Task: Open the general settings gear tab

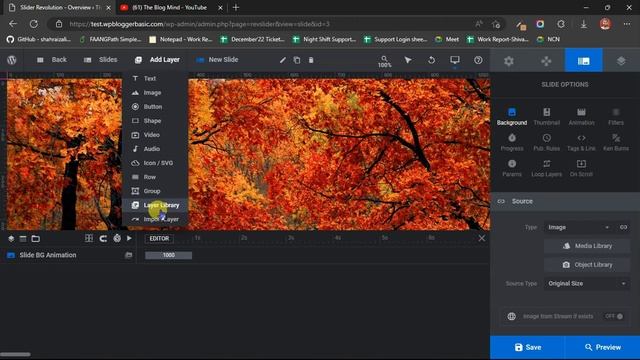Action: pos(509,61)
